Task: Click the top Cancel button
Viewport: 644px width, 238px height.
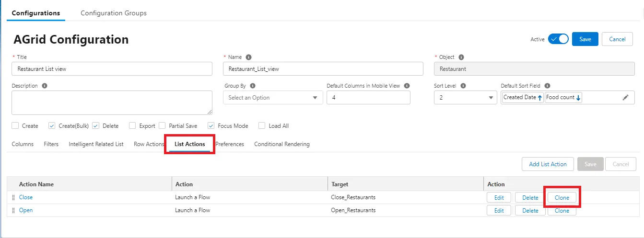Action: 617,39
